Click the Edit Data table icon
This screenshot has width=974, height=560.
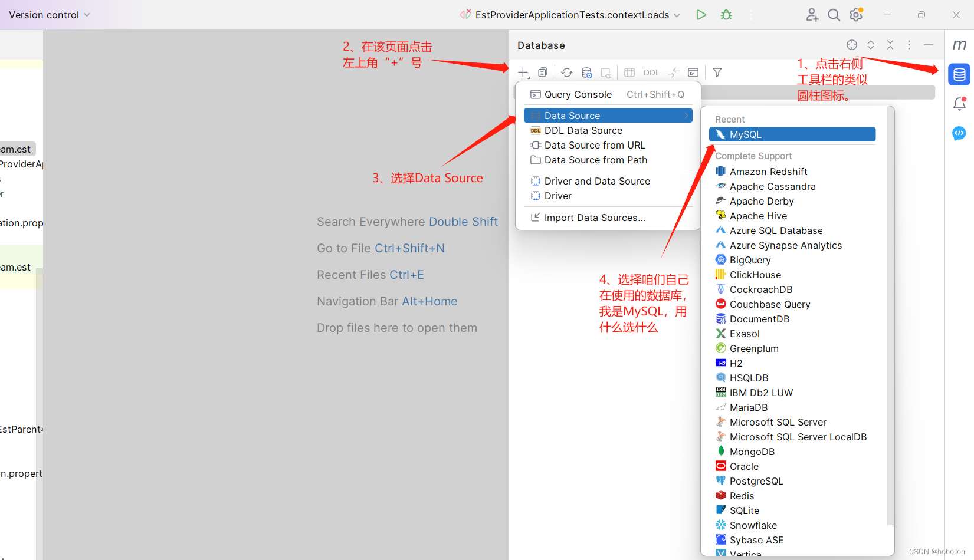click(x=629, y=73)
